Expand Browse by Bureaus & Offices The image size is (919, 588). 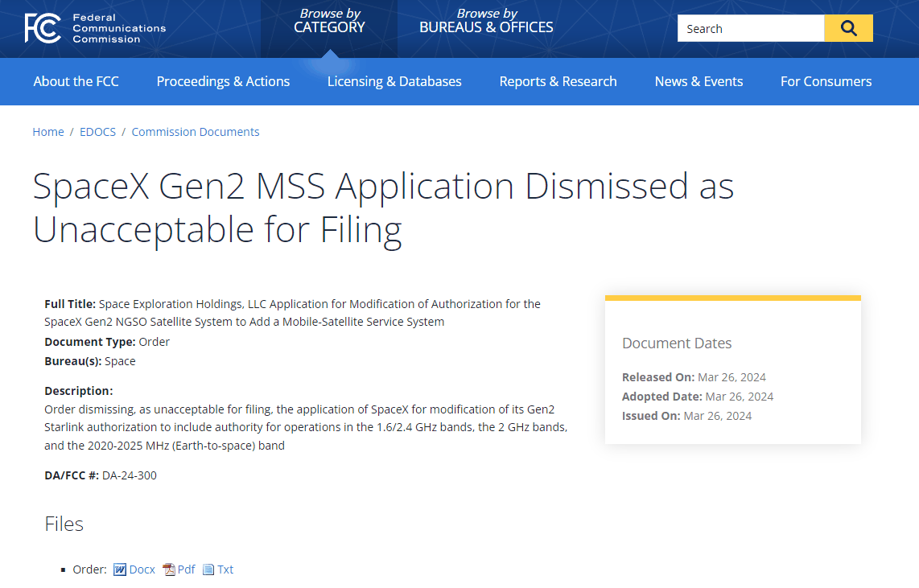[486, 21]
